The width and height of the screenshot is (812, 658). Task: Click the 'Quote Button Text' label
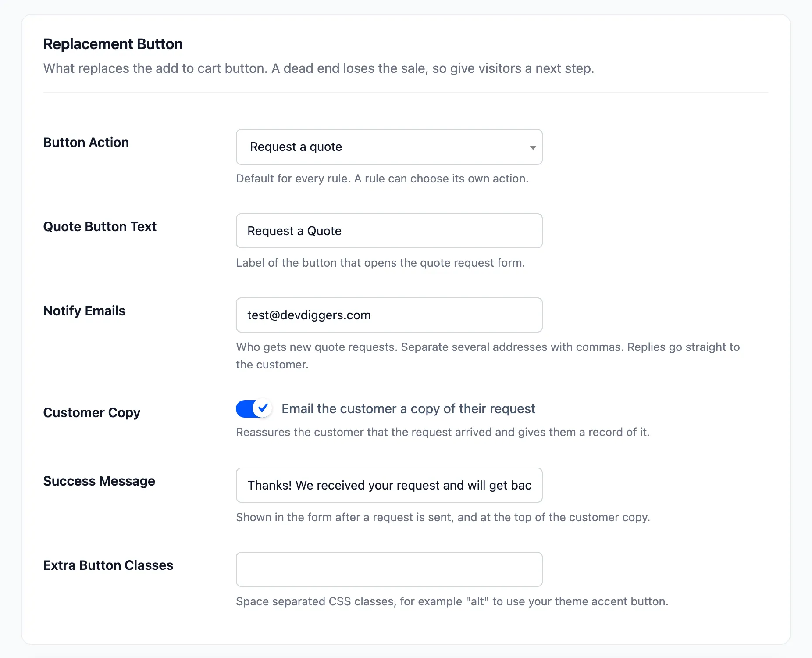click(100, 227)
